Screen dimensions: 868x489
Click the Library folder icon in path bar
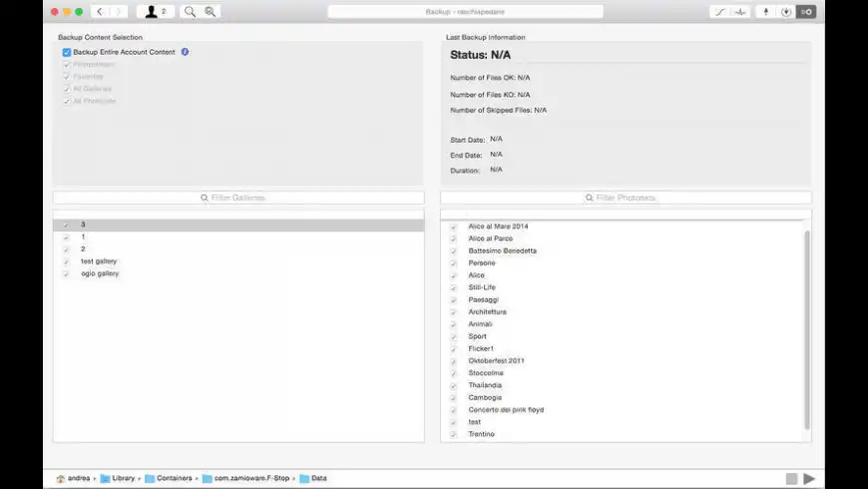[105, 478]
